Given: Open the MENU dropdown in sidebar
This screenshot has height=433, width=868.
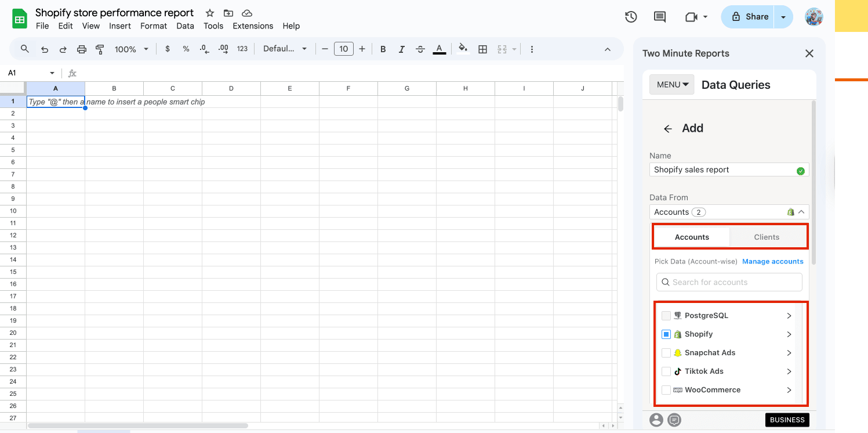Looking at the screenshot, I should click(x=672, y=85).
